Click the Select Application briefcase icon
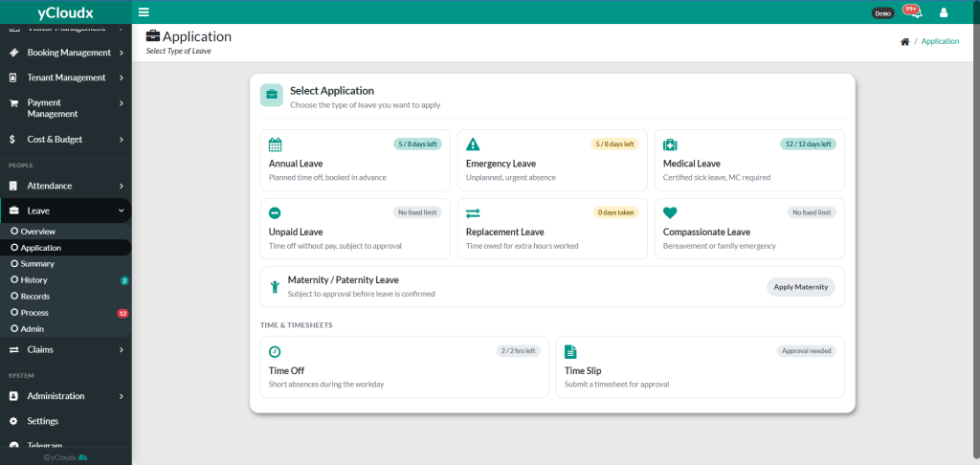The image size is (980, 465). (272, 95)
